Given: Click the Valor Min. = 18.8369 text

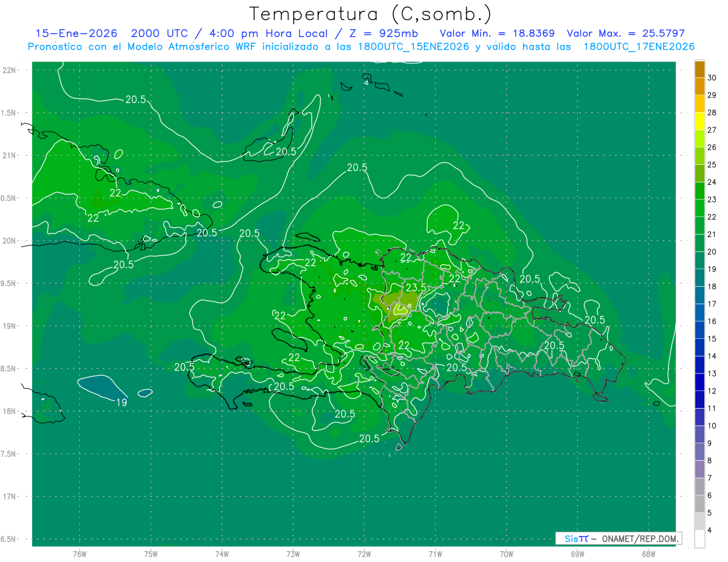Looking at the screenshot, I should [498, 33].
